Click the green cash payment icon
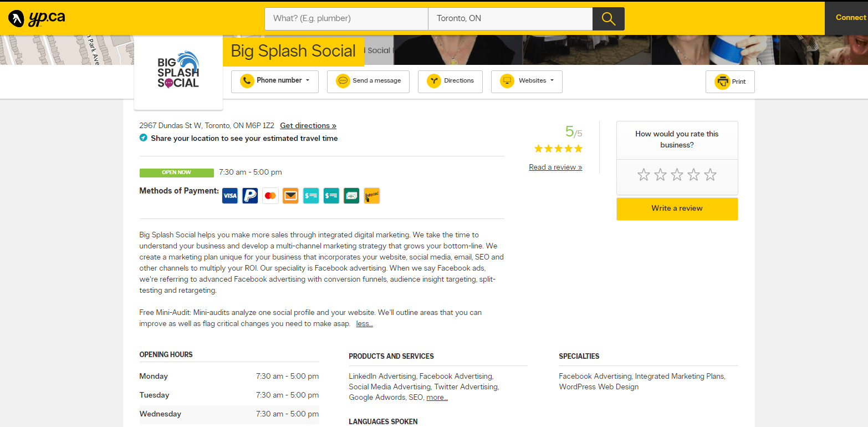This screenshot has width=868, height=427. [351, 196]
